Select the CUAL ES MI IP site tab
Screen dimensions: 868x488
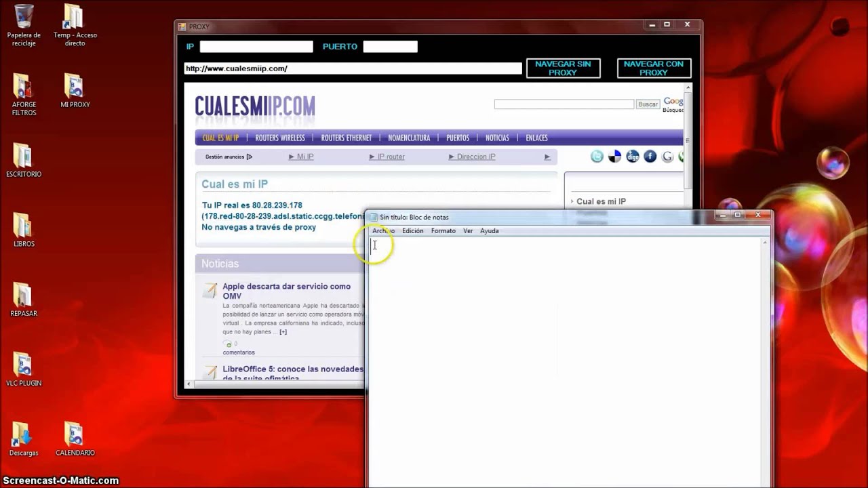220,138
